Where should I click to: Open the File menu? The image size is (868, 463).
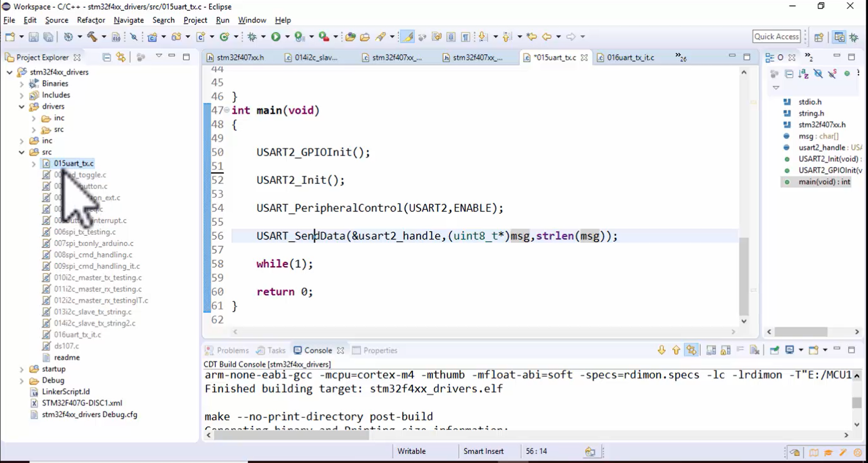pyautogui.click(x=9, y=20)
